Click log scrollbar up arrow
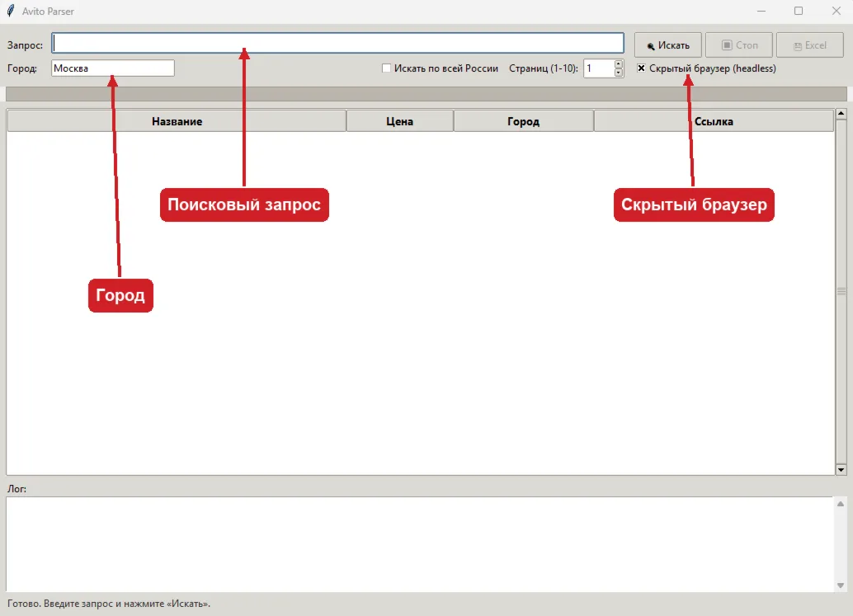853x616 pixels. click(x=841, y=504)
